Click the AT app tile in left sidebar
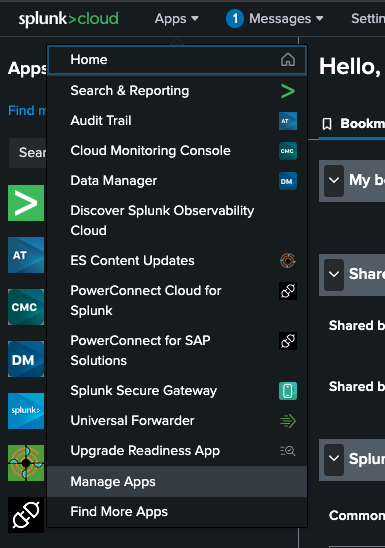This screenshot has width=385, height=548. (26, 255)
